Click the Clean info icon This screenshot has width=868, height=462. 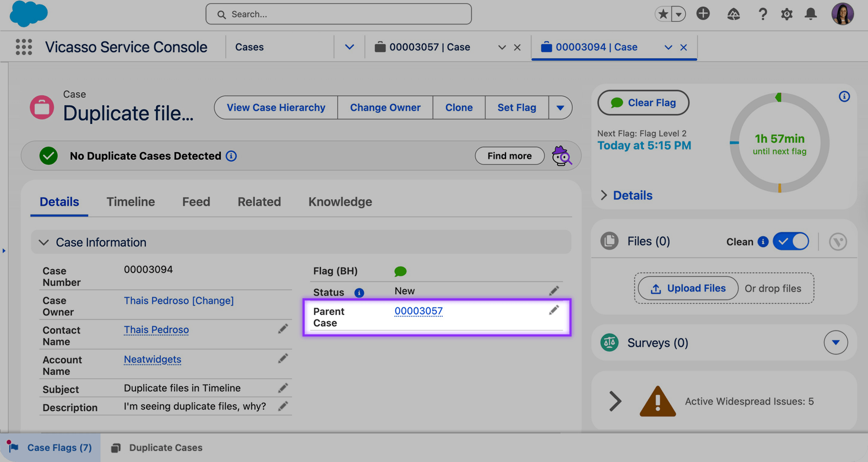[x=763, y=242]
